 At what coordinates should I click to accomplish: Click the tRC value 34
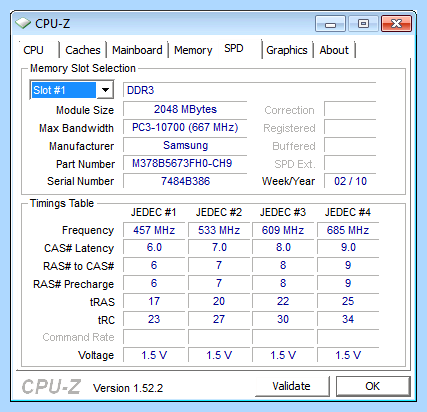348,319
